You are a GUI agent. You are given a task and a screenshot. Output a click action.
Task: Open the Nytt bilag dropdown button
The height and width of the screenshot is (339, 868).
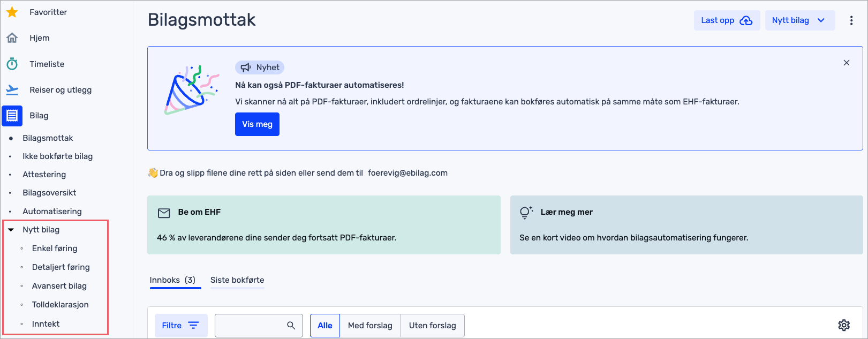[x=799, y=20]
